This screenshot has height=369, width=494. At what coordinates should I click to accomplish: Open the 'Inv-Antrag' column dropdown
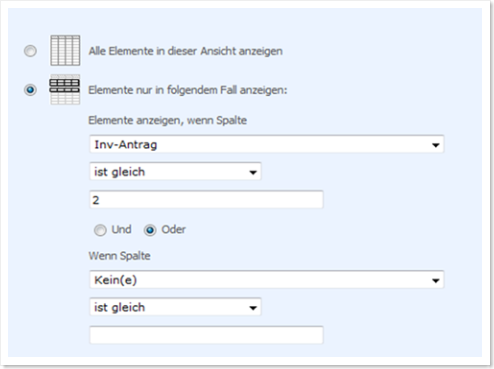tap(267, 144)
